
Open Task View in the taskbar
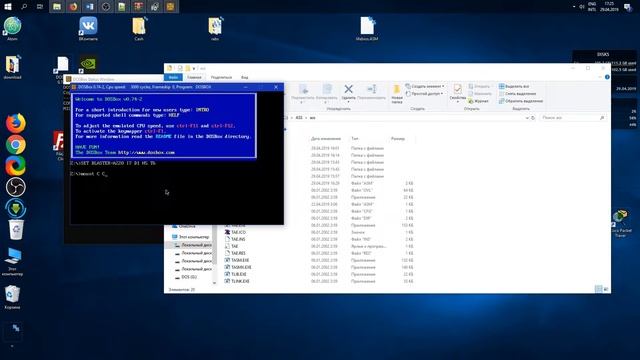click(40, 6)
